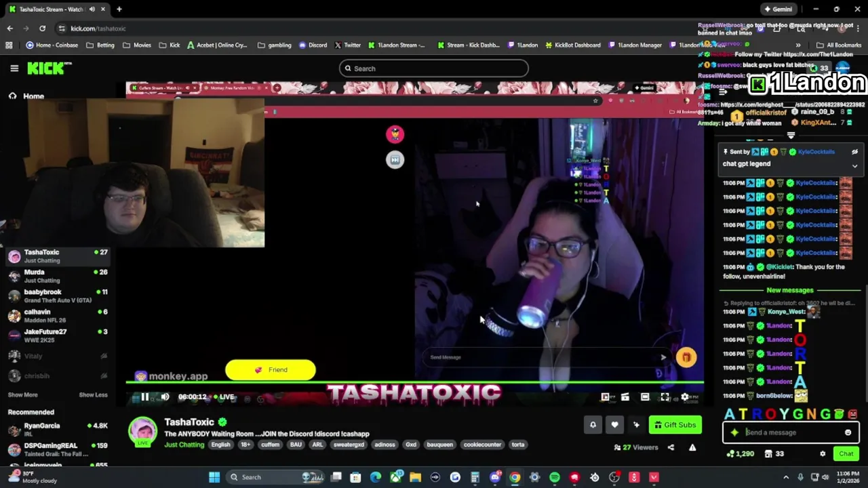Open calhavin channel in sidebar

57,315
